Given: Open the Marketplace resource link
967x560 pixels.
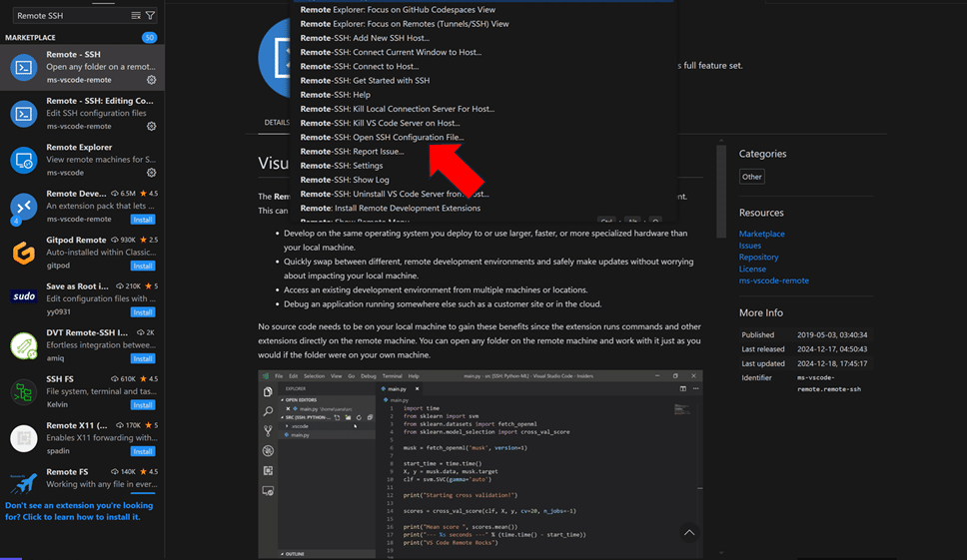Looking at the screenshot, I should 761,234.
